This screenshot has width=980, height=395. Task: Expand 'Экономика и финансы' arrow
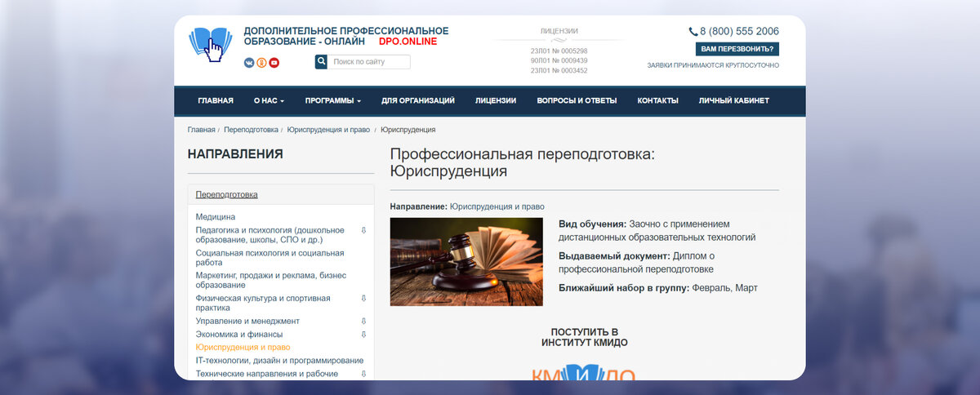coord(363,335)
